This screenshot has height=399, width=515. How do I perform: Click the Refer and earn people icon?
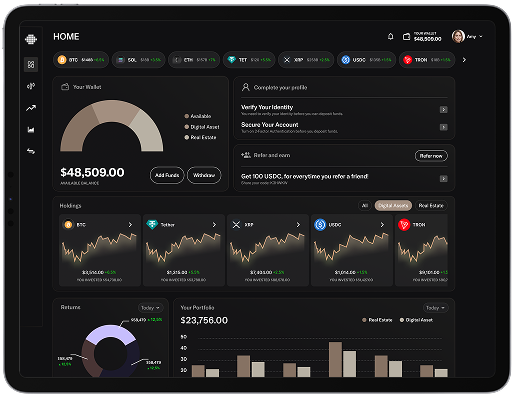pos(246,155)
